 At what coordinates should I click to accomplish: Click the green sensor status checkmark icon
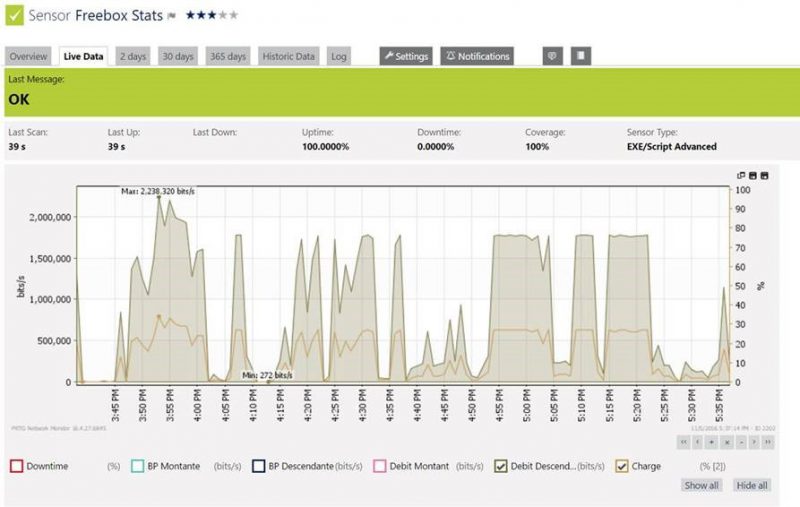coord(14,15)
